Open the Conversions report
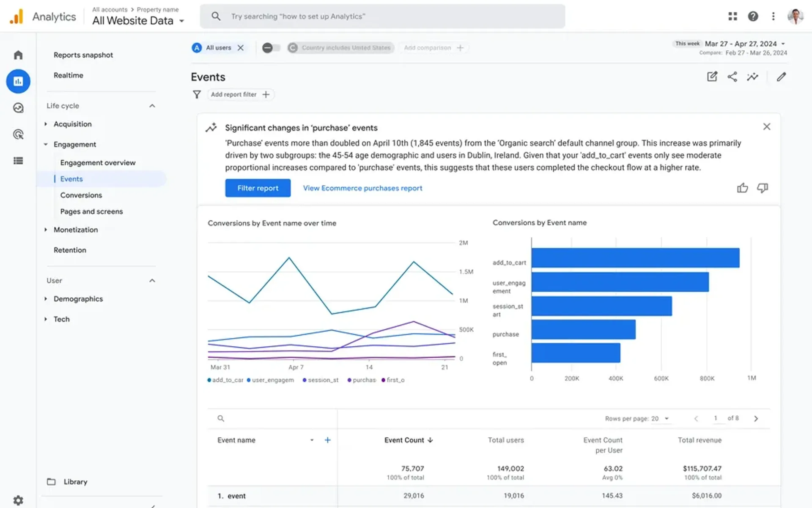Viewport: 812px width, 508px height. coord(81,195)
